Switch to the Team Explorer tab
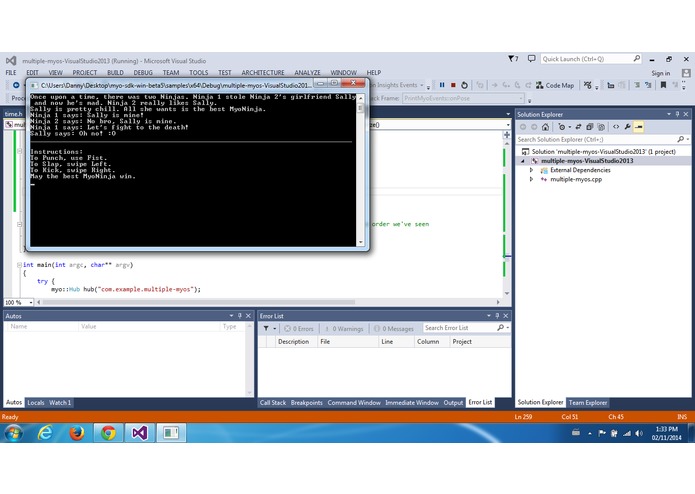The image size is (695, 494). pyautogui.click(x=588, y=403)
